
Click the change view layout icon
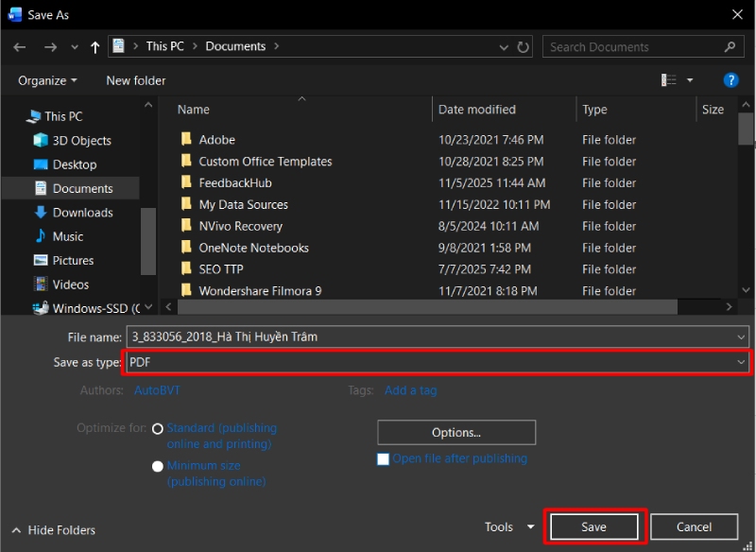[669, 80]
